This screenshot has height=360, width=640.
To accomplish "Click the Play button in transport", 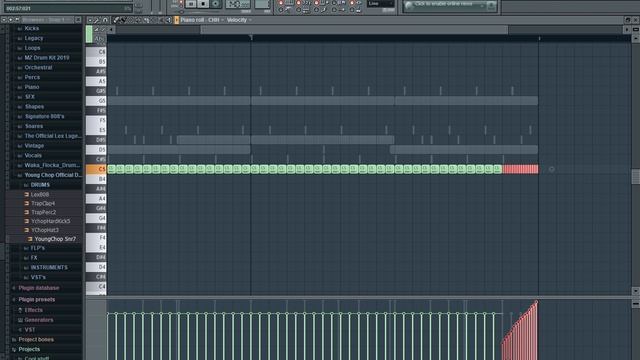I will pos(191,4).
